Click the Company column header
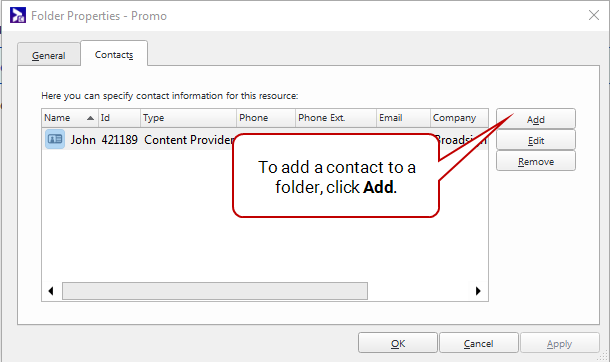This screenshot has height=362, width=610. [459, 118]
